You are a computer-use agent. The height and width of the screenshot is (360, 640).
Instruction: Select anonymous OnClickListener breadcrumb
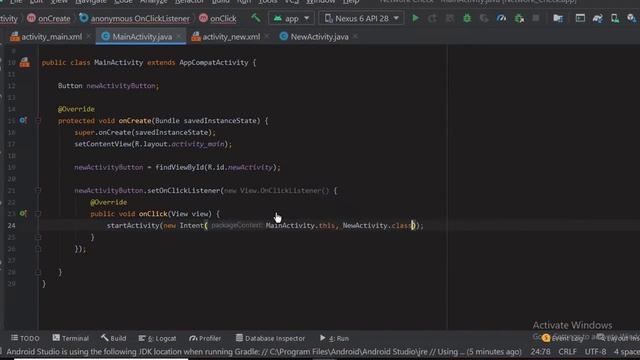tap(135, 18)
